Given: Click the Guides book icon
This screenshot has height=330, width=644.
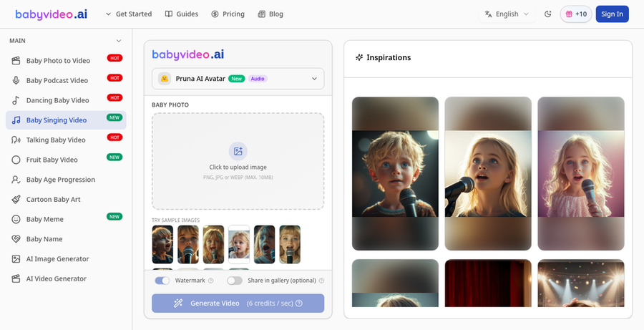Looking at the screenshot, I should [169, 14].
